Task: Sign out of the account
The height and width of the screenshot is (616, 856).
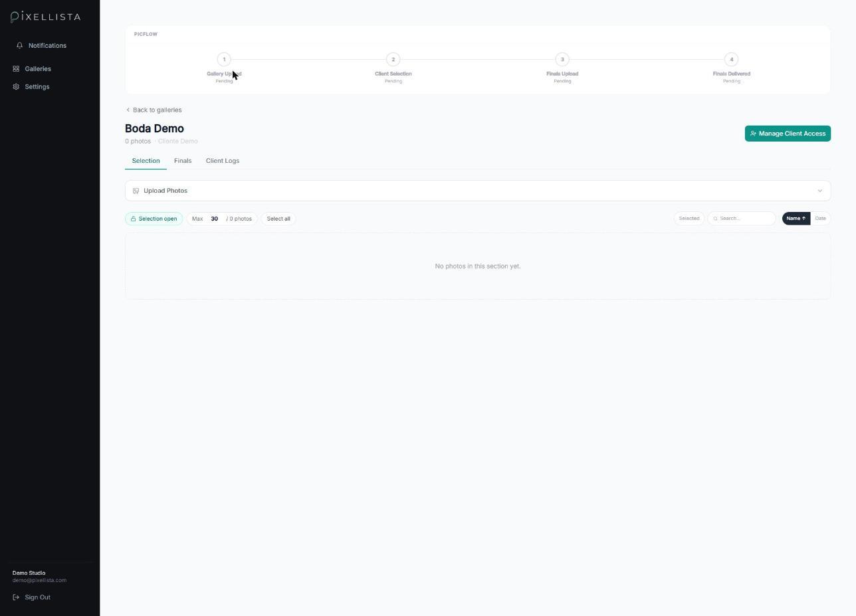Action: coord(32,597)
